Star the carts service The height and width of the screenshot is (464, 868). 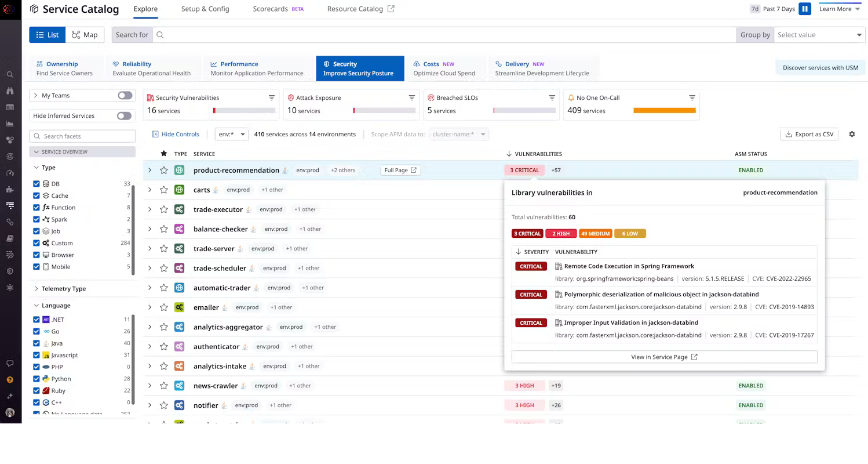(x=164, y=190)
